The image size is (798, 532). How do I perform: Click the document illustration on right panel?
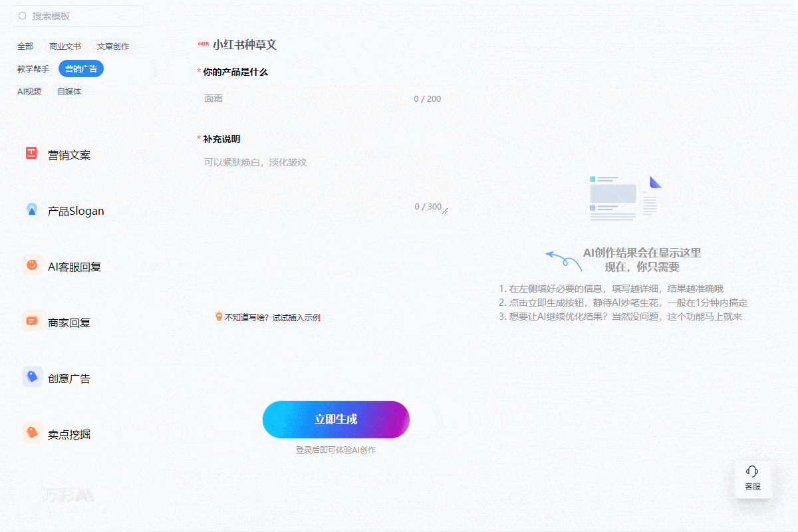(626, 198)
